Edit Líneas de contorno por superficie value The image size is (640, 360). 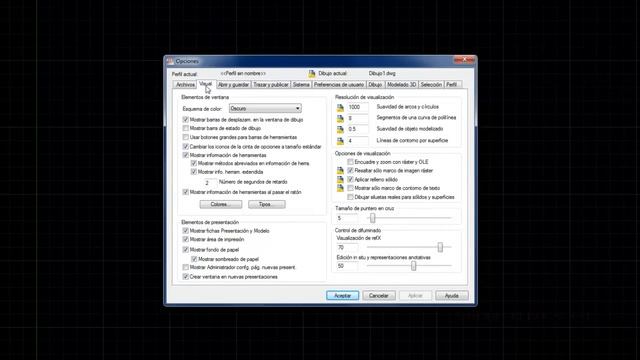click(358, 141)
